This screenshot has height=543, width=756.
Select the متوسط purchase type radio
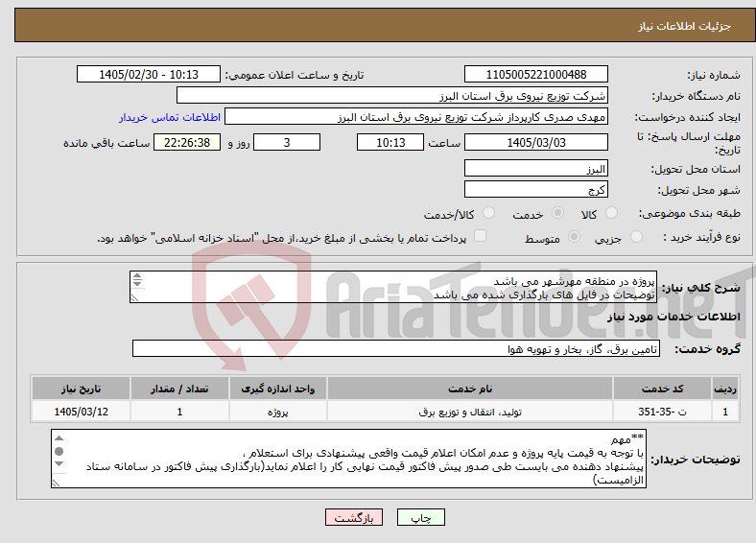click(x=575, y=236)
